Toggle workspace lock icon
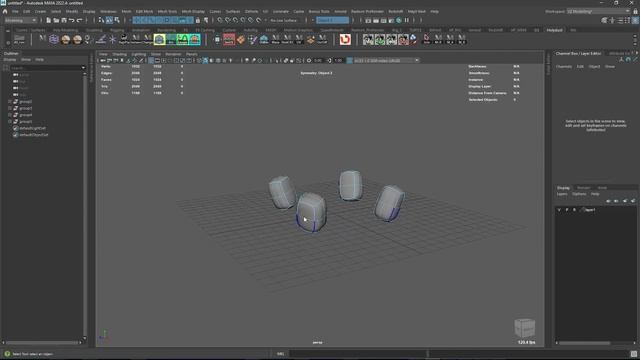The height and width of the screenshot is (360, 640). (x=635, y=11)
